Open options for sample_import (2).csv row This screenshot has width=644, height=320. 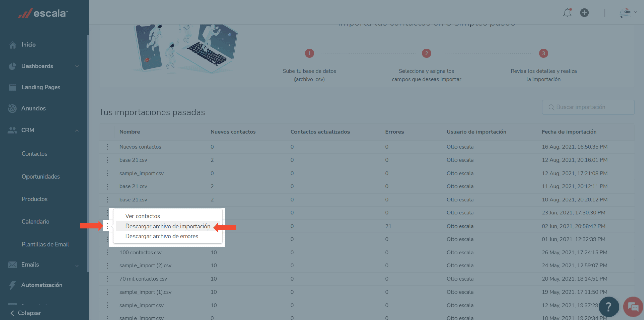[107, 265]
